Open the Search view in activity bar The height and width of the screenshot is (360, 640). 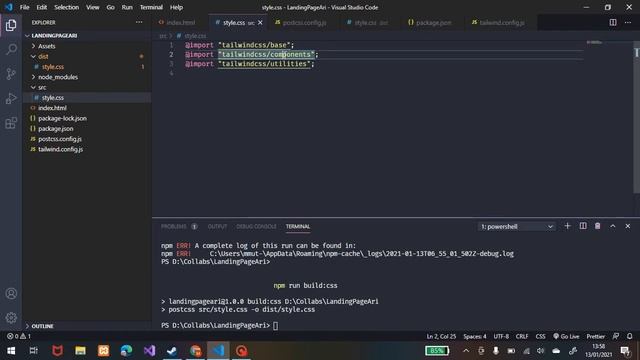tap(11, 49)
